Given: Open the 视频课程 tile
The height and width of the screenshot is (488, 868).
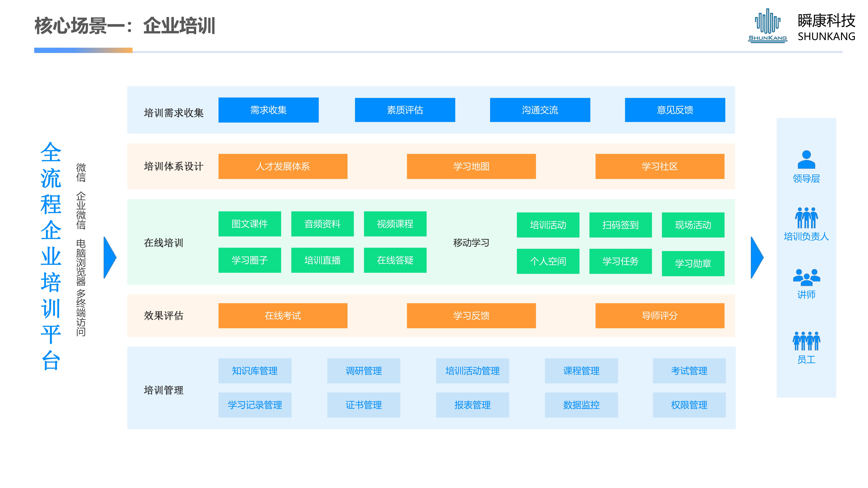Looking at the screenshot, I should tap(395, 224).
